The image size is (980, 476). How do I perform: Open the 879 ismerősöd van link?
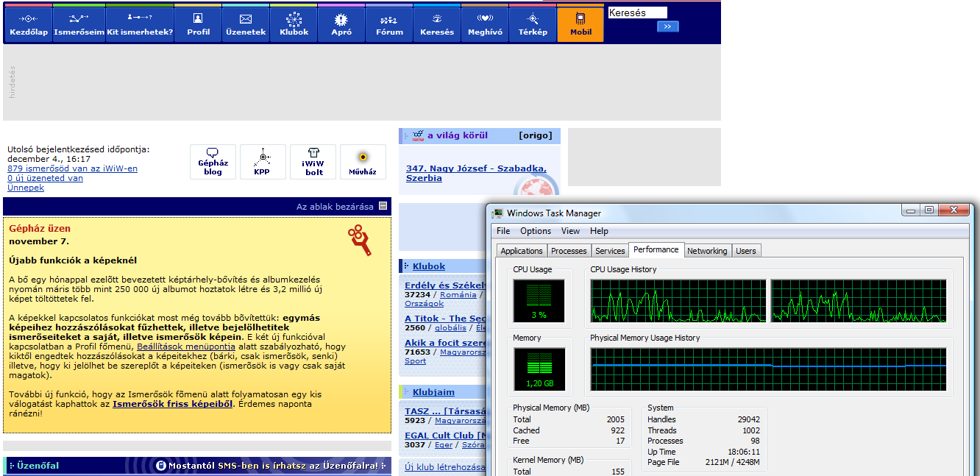pyautogui.click(x=72, y=168)
